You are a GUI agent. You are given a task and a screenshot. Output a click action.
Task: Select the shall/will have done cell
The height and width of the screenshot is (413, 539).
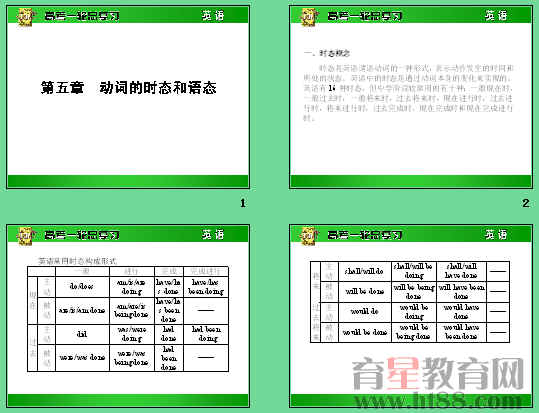pyautogui.click(x=461, y=271)
